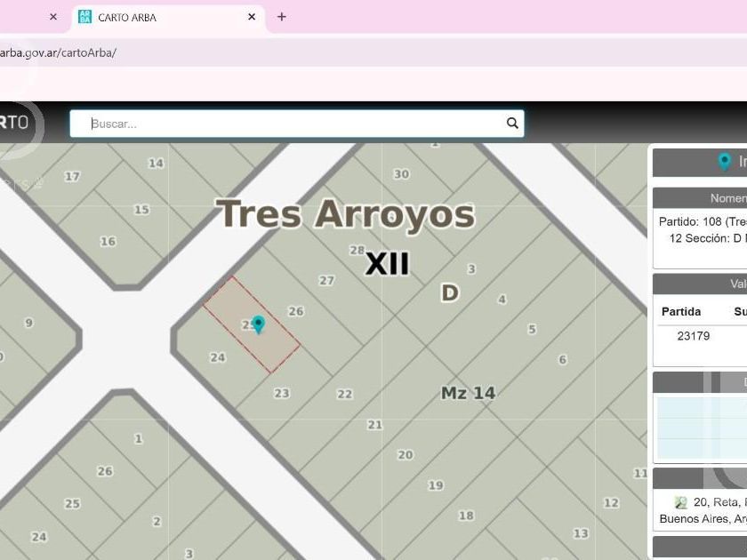
Task: Select parcel 23 on the map
Action: (x=282, y=393)
